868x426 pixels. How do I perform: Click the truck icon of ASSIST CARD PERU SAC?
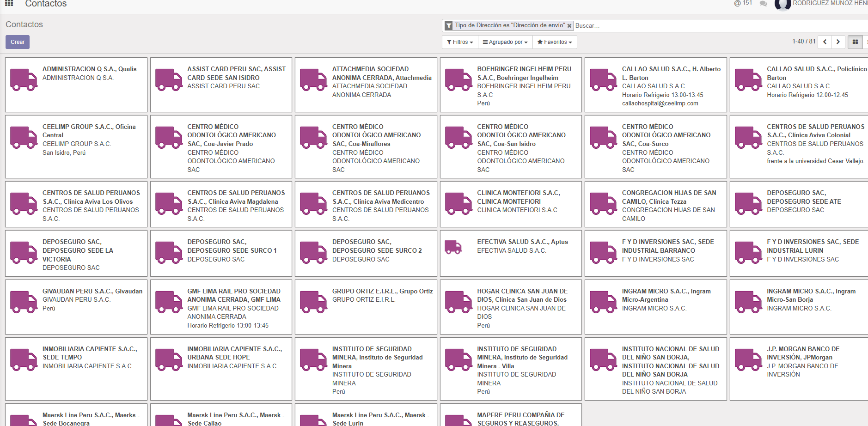[169, 80]
